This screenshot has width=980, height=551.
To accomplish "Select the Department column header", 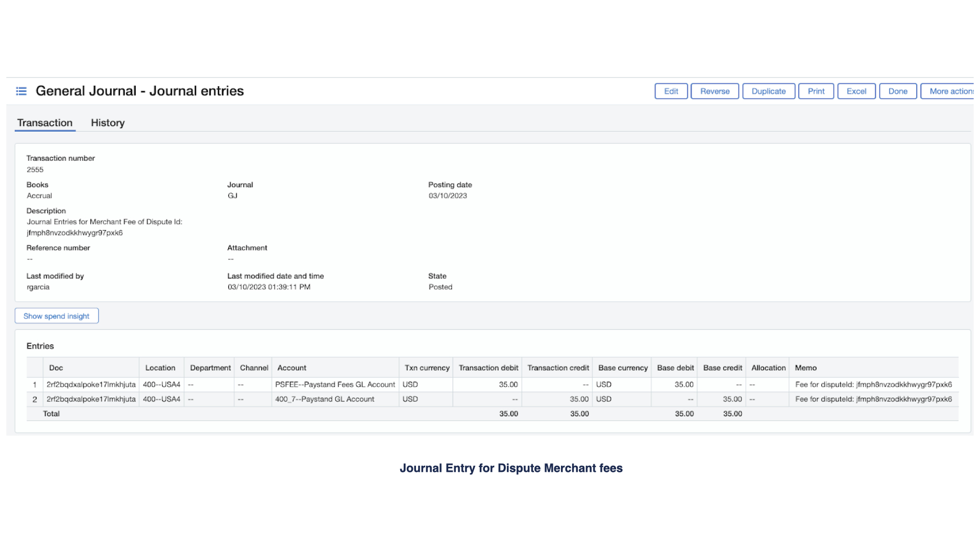I will [210, 368].
